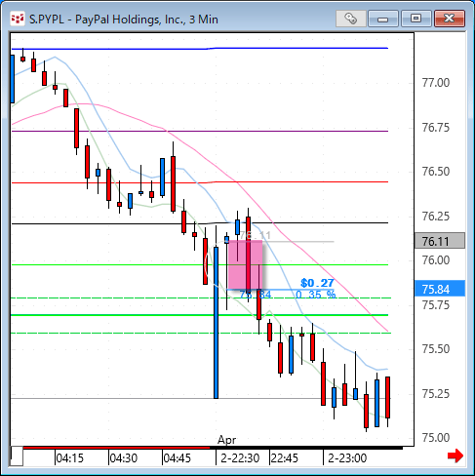
Task: Click the CQG chart icon in title bar
Action: tap(18, 19)
